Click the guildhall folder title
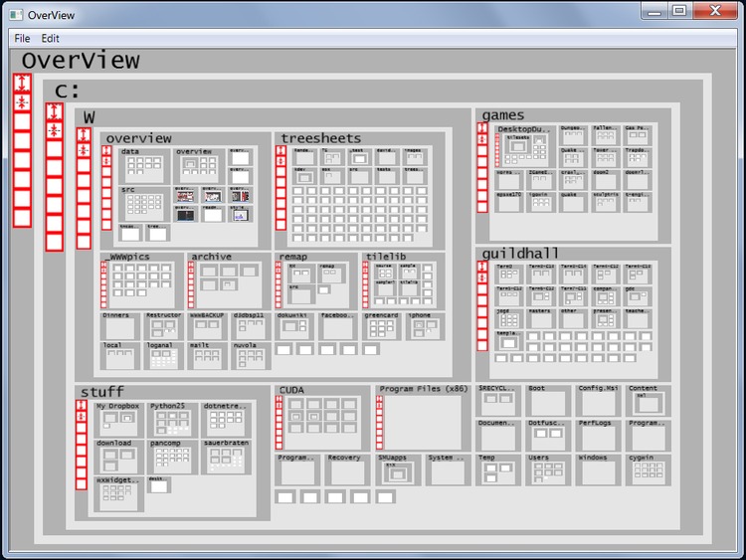 point(515,254)
